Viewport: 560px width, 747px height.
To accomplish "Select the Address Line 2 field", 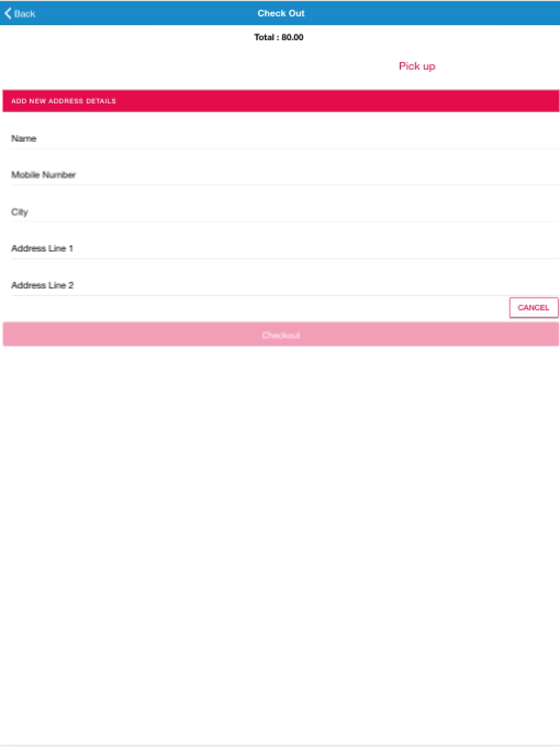I will coord(284,285).
